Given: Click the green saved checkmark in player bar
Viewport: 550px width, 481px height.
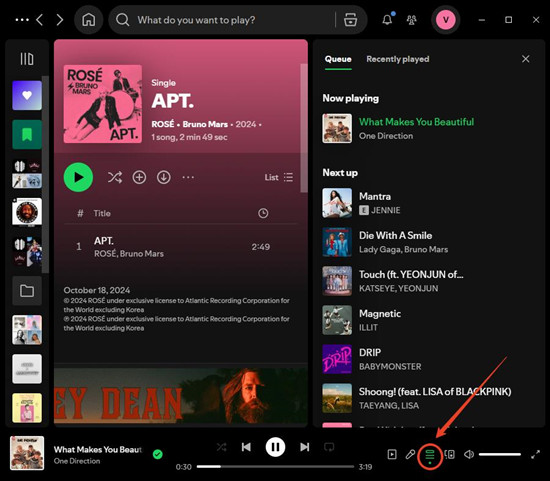Looking at the screenshot, I should click(x=158, y=454).
